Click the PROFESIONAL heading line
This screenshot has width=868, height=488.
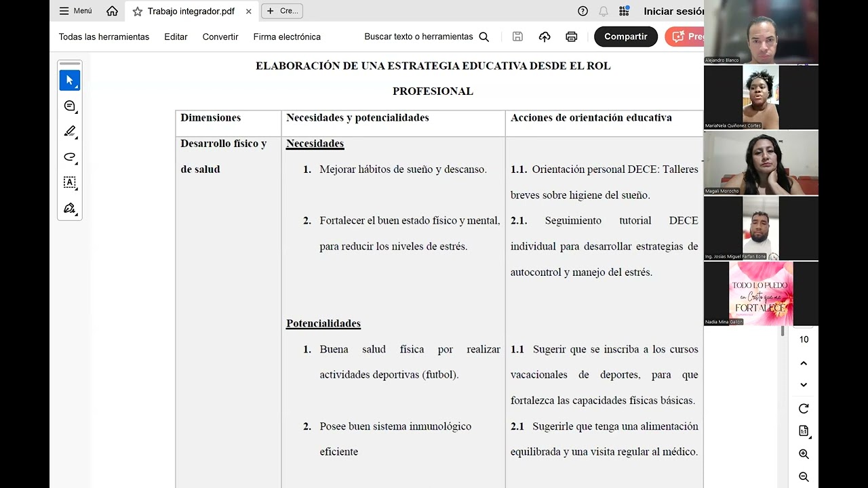pos(433,91)
